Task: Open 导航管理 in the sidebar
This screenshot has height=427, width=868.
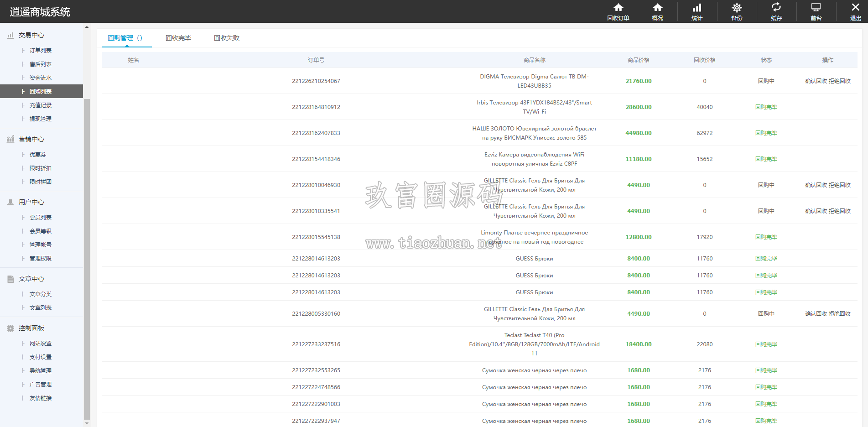Action: tap(41, 370)
